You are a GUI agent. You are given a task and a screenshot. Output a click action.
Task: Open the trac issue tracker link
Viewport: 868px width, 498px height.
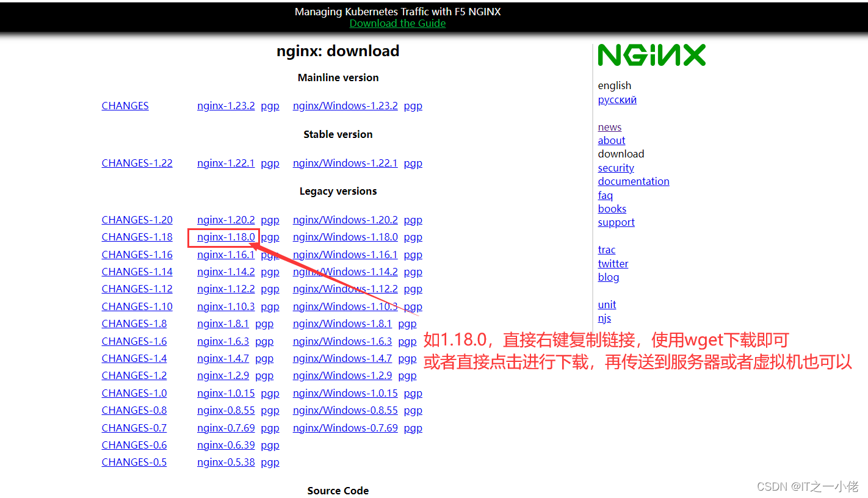(x=606, y=250)
